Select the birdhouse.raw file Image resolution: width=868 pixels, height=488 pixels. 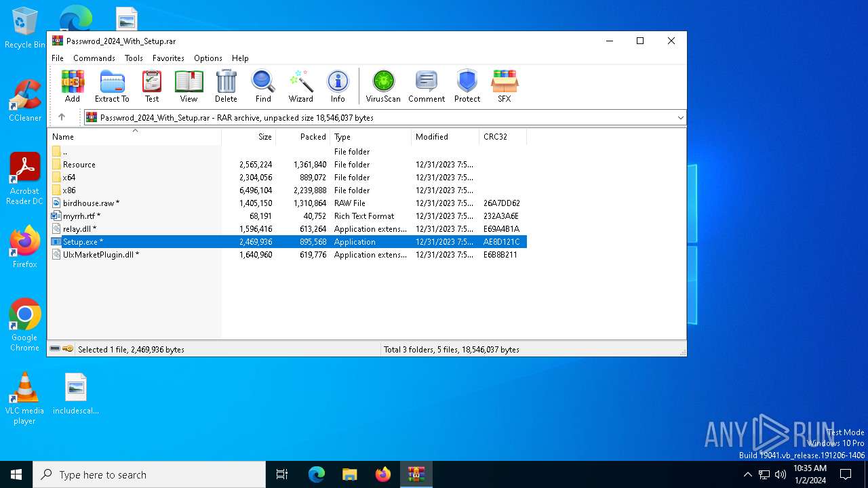(x=288, y=203)
